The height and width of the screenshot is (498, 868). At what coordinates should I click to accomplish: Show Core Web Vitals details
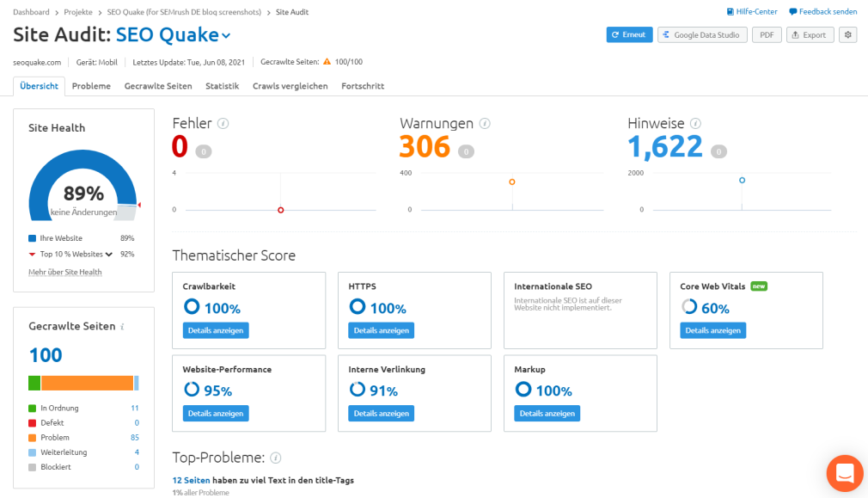[x=712, y=330]
